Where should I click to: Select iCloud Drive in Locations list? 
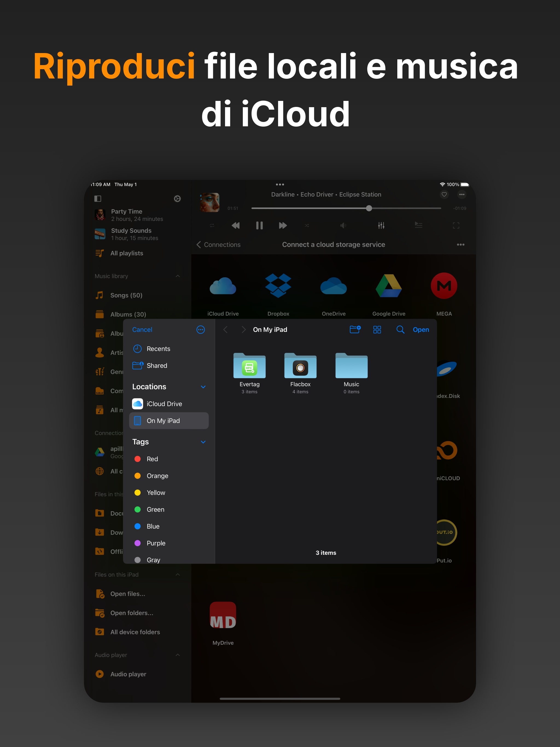click(x=164, y=404)
